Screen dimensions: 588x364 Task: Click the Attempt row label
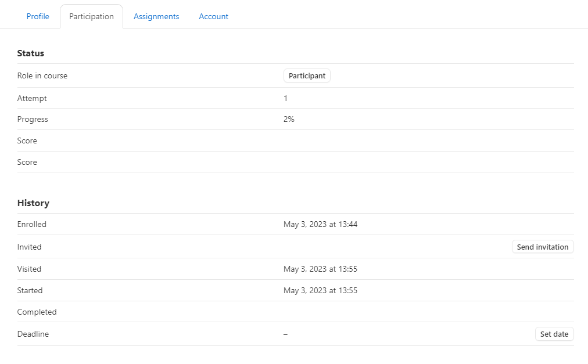32,99
